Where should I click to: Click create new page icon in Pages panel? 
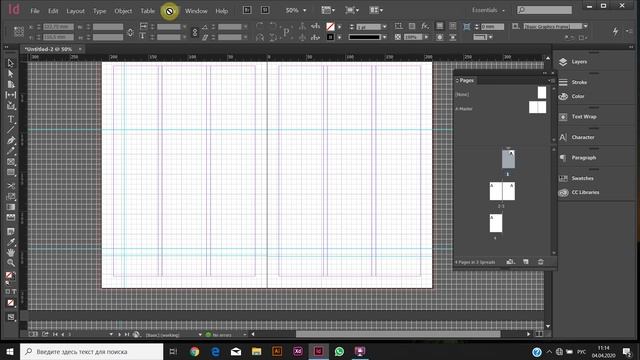(x=526, y=262)
